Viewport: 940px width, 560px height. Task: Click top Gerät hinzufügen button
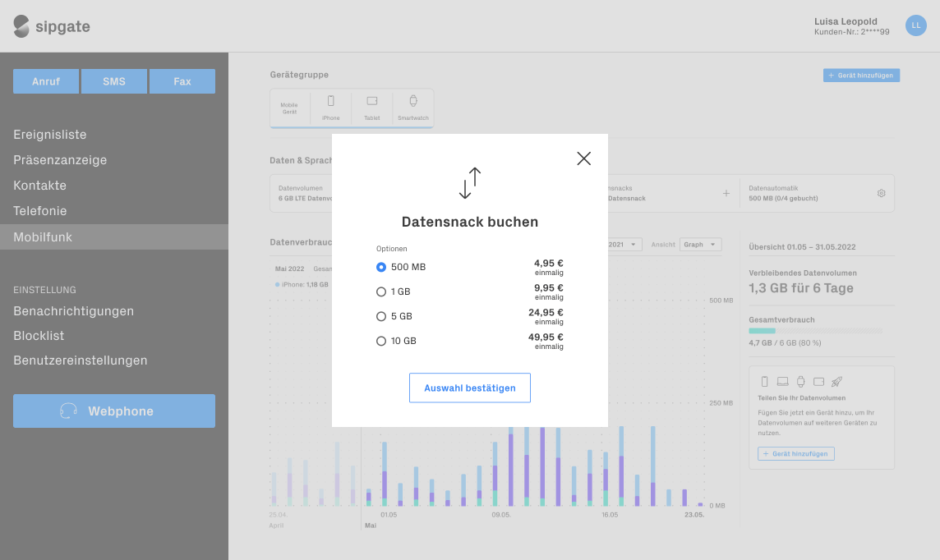861,76
